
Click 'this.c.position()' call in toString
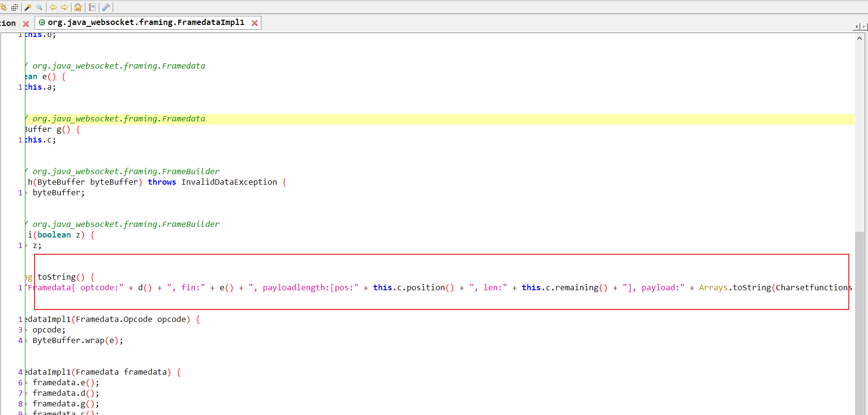413,287
